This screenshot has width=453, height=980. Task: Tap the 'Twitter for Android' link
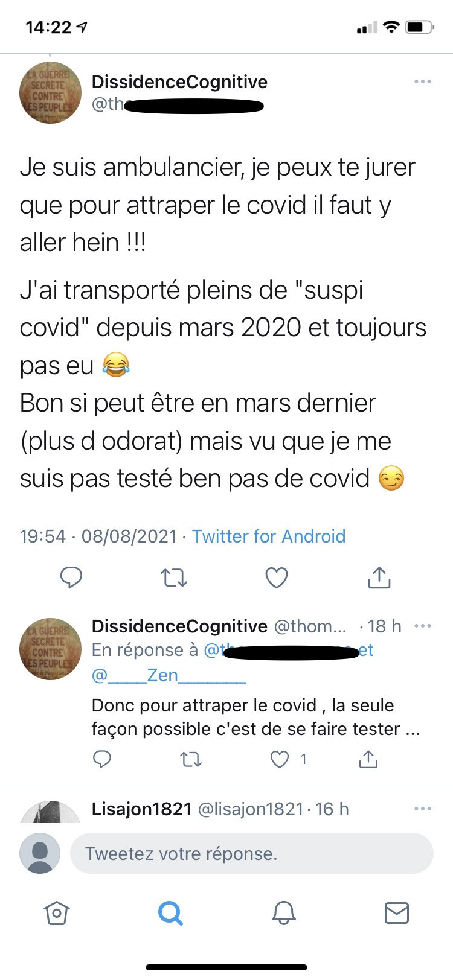coord(269,536)
